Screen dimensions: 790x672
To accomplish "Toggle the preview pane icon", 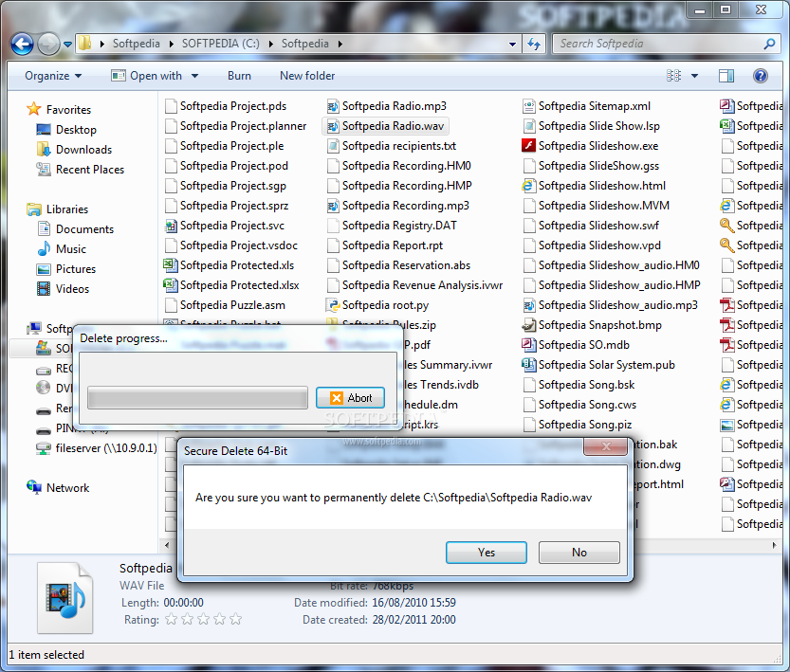I will click(726, 76).
